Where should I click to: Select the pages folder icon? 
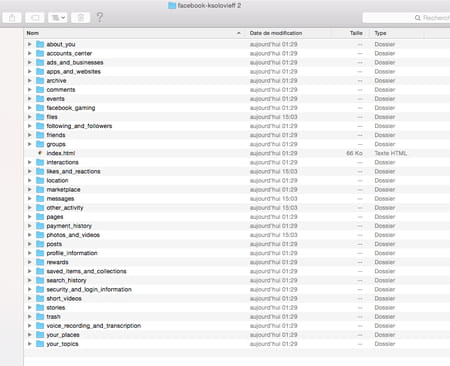tap(40, 217)
